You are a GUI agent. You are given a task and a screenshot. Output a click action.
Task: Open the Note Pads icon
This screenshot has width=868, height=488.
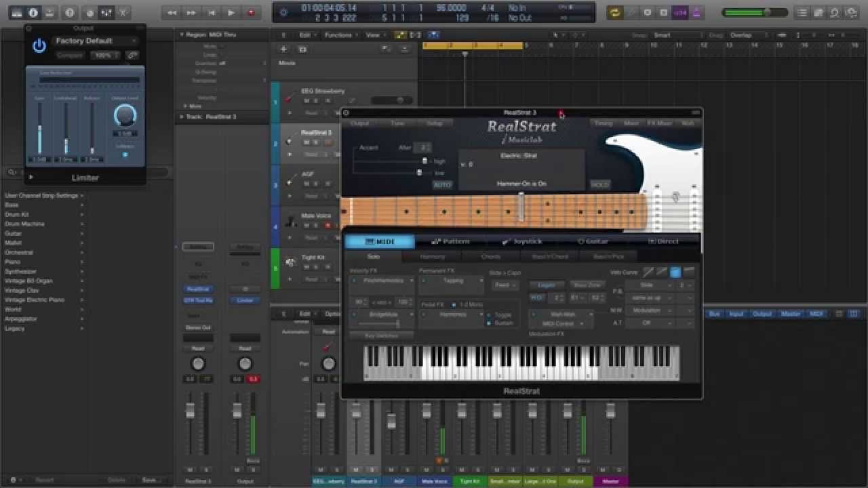[x=819, y=12]
